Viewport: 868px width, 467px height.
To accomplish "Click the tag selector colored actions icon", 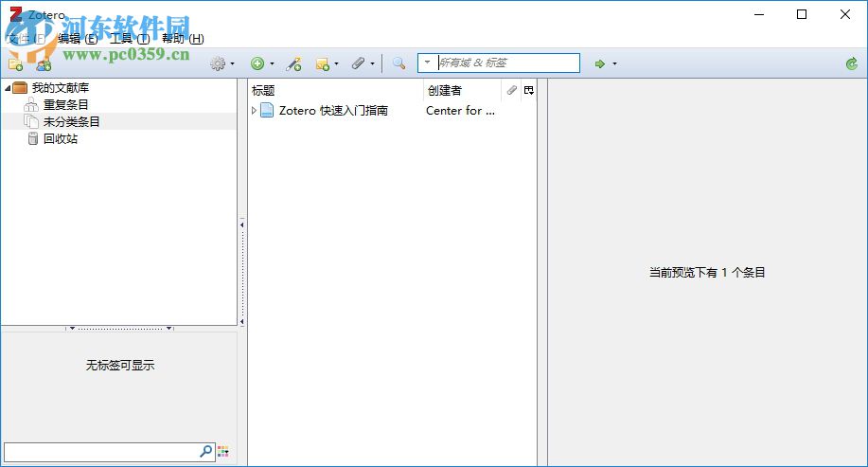I will tap(223, 452).
